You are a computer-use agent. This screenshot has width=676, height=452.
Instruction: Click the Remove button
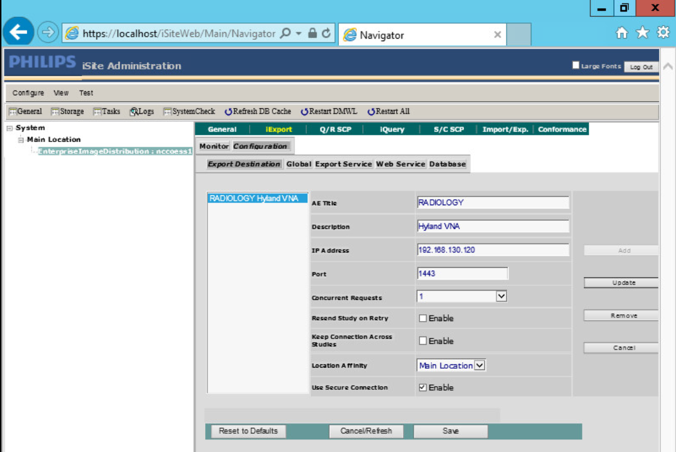(x=621, y=316)
